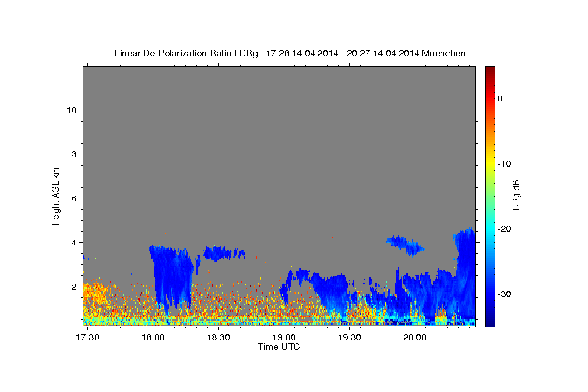Click the small blue cloud layer near 19:50

405,245
